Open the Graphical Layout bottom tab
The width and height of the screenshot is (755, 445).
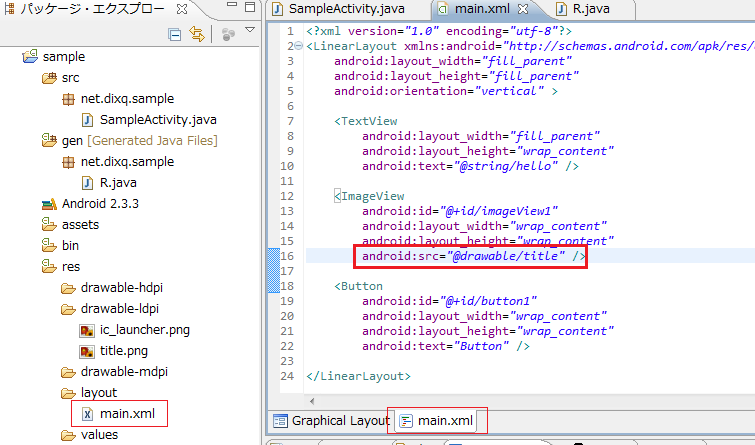tap(331, 420)
